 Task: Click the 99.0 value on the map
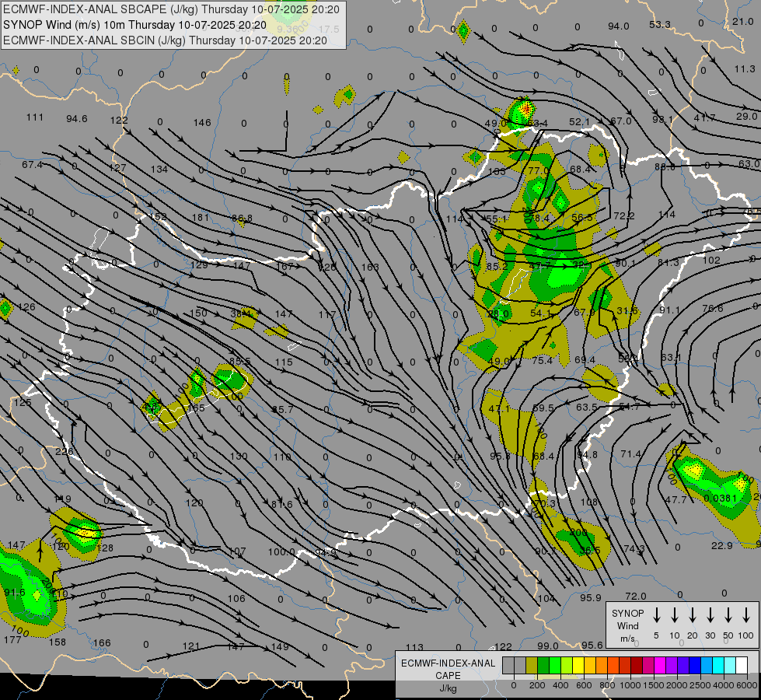click(x=548, y=646)
